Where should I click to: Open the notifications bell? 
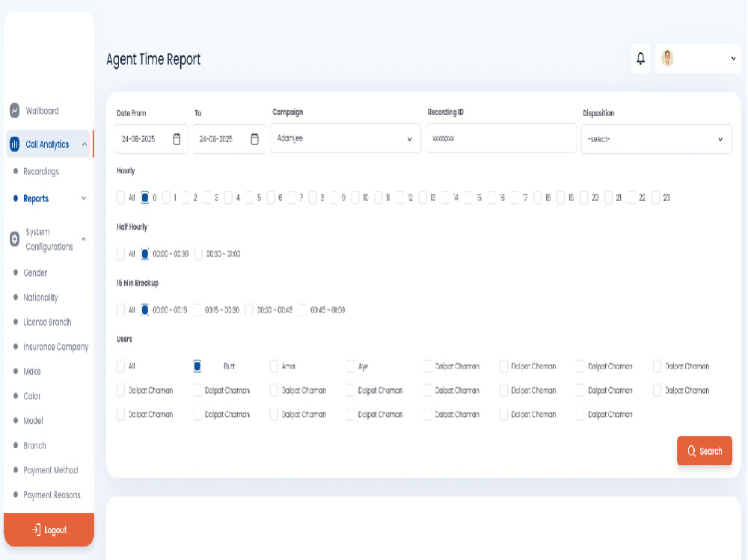[x=640, y=58]
